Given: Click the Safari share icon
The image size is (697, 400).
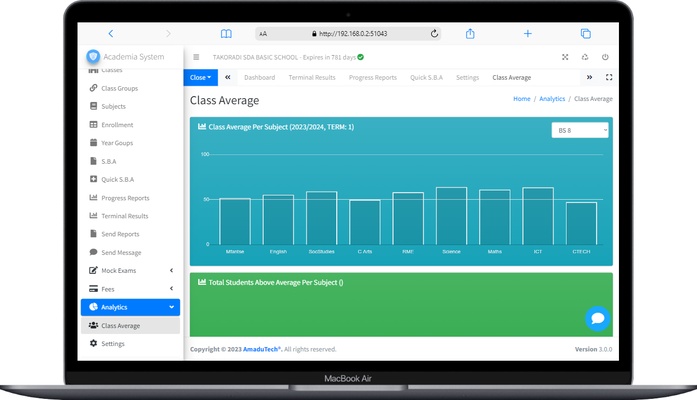Looking at the screenshot, I should point(470,33).
